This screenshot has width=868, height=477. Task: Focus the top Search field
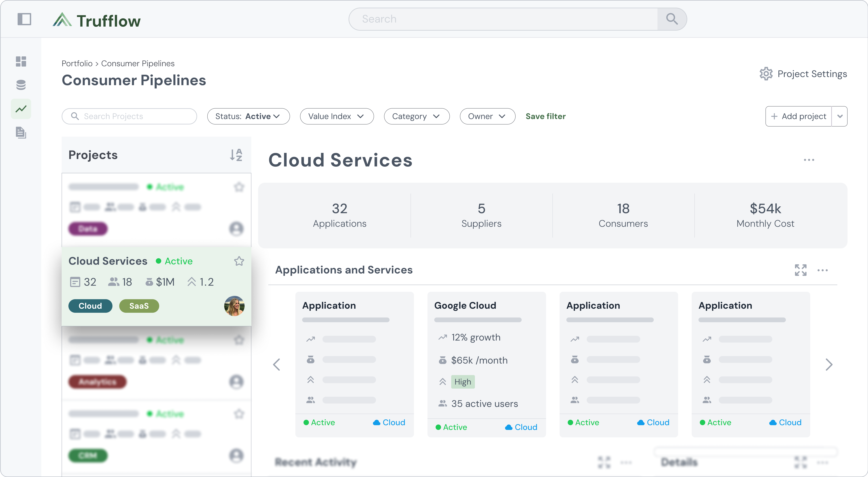point(503,19)
